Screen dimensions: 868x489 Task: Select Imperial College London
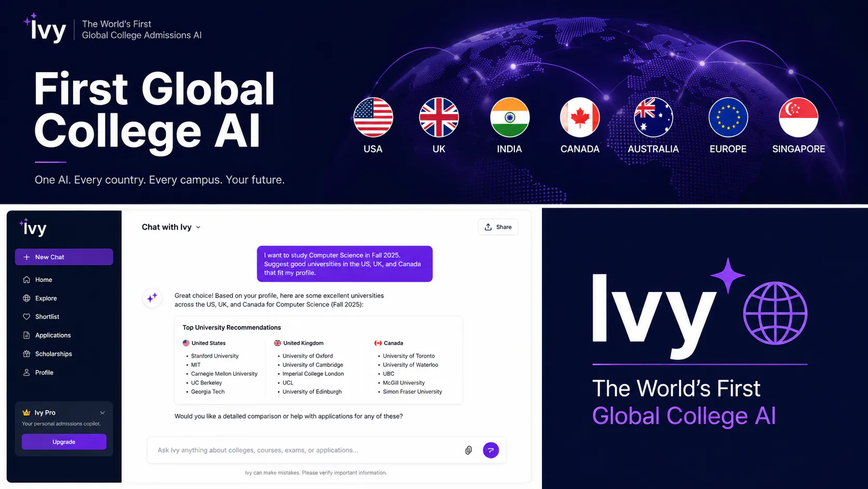[313, 374]
